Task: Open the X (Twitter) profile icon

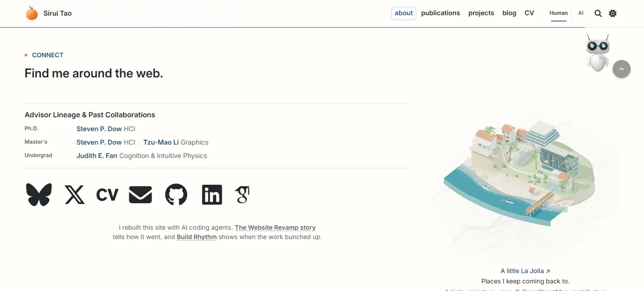Action: pyautogui.click(x=75, y=195)
